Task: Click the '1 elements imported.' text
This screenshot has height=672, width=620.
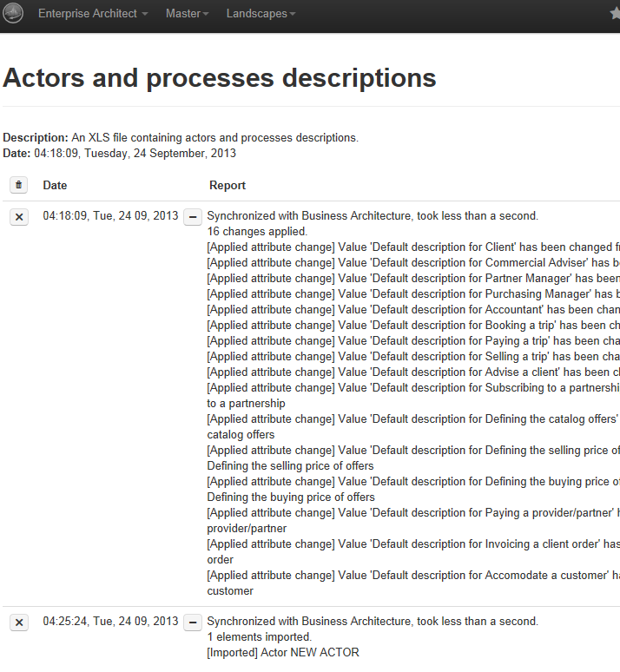Action: click(259, 636)
